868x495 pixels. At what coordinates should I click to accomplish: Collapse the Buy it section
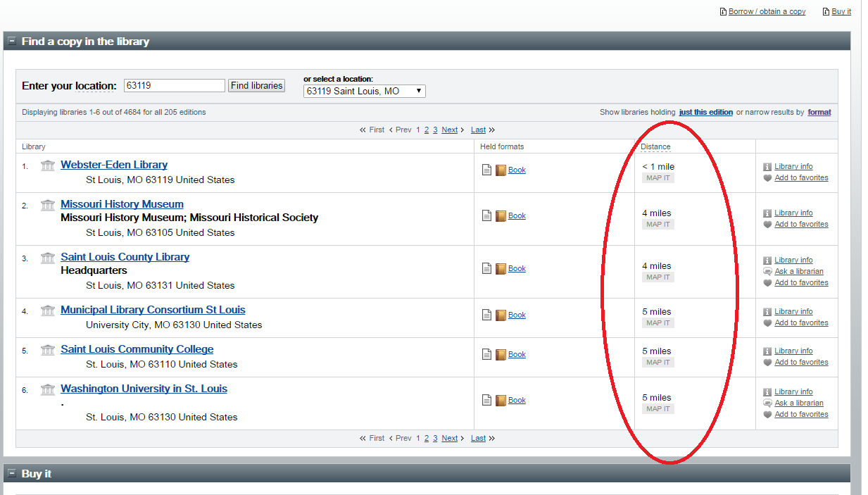pyautogui.click(x=12, y=473)
